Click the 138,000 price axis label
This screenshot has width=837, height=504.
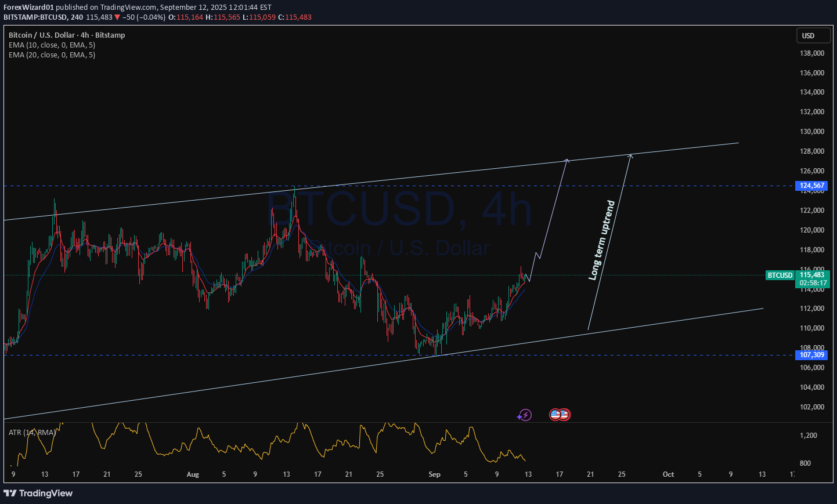pyautogui.click(x=811, y=53)
